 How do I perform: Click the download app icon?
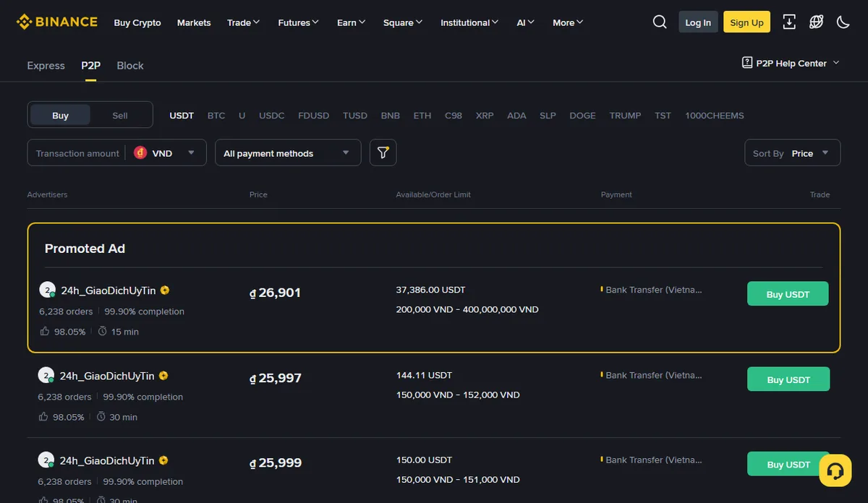[x=789, y=22]
